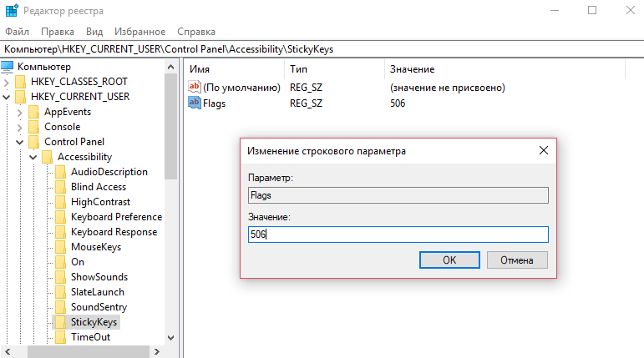
Task: Click the Параметр field showing Flags
Action: [398, 195]
